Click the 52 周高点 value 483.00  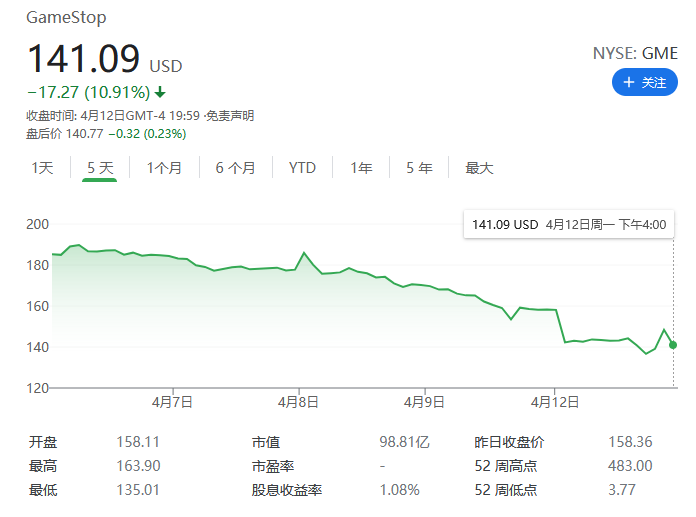630,466
